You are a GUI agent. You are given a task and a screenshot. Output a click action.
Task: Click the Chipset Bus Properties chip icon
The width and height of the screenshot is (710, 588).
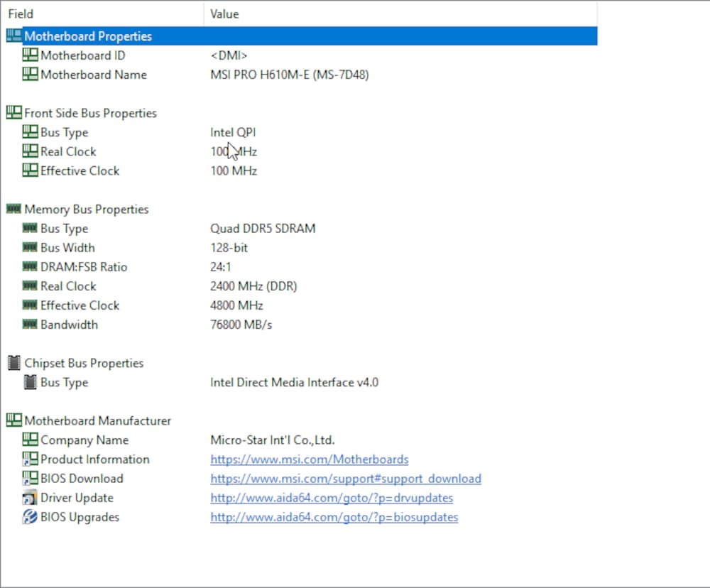(x=14, y=363)
